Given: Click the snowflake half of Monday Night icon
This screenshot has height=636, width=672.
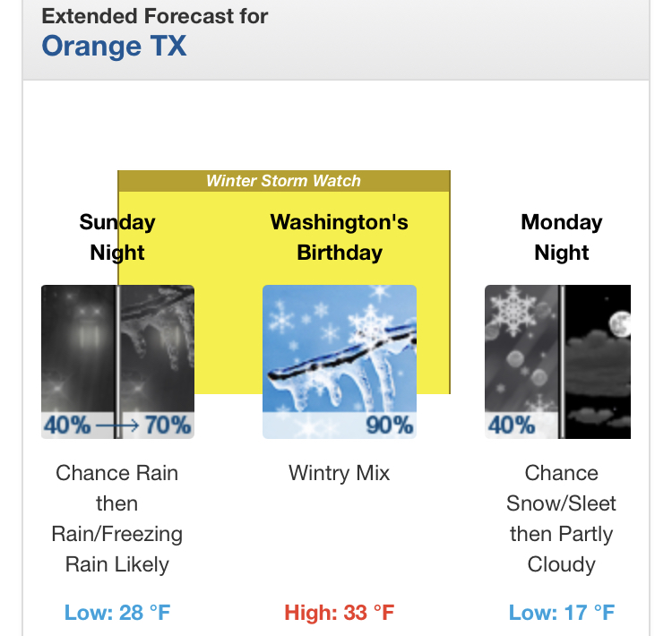Looking at the screenshot, I should (x=521, y=349).
